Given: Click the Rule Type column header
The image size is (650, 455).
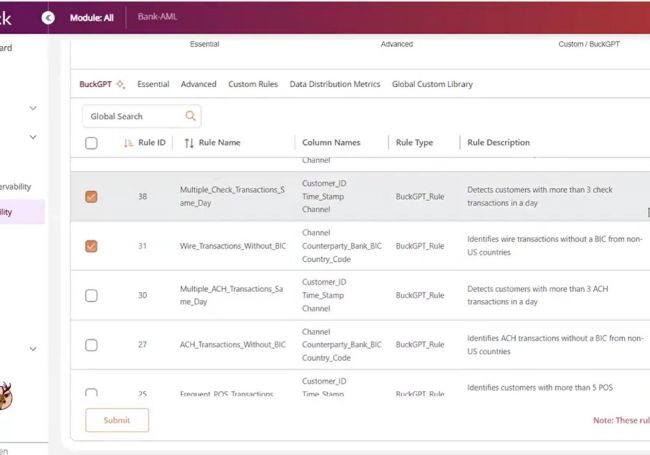Looking at the screenshot, I should (414, 143).
